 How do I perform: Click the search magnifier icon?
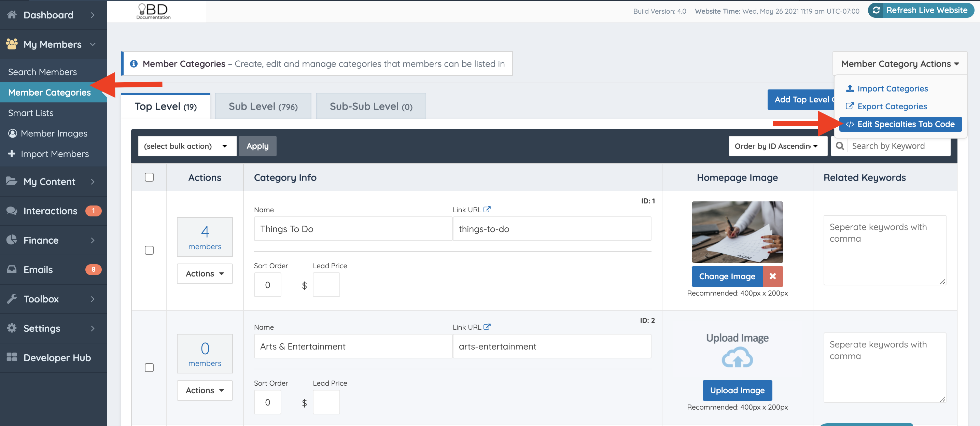[x=840, y=146]
